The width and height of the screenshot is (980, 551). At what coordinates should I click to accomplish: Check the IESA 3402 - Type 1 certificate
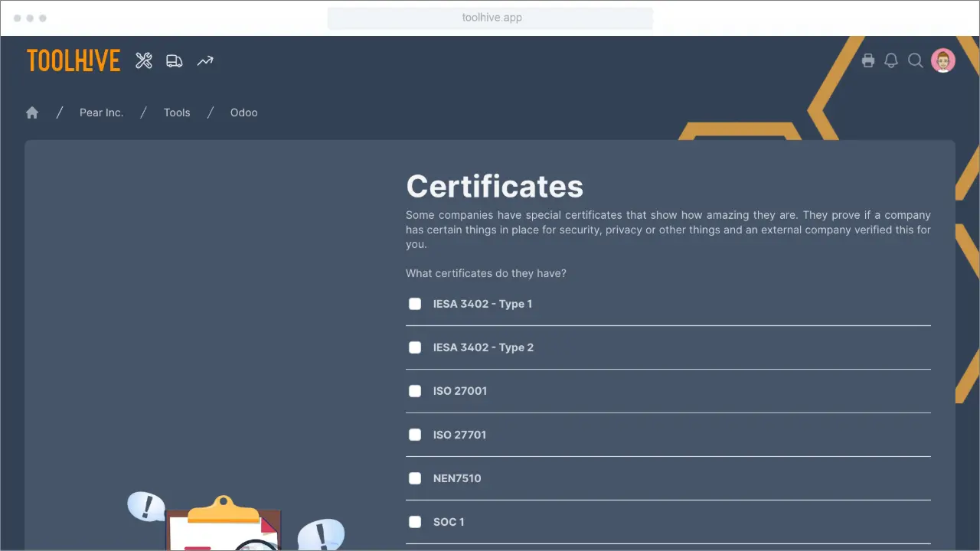[414, 304]
